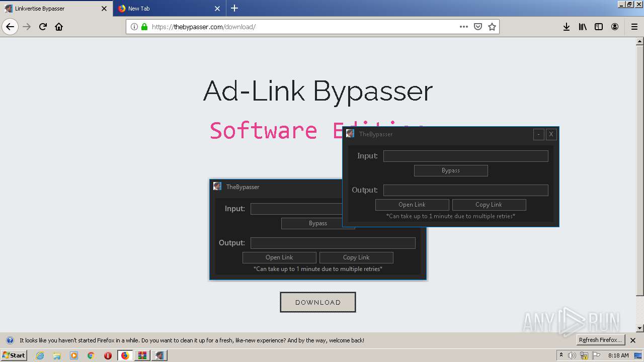Launch Internet Explorer from the taskbar
This screenshot has height=362, width=644.
(40, 355)
